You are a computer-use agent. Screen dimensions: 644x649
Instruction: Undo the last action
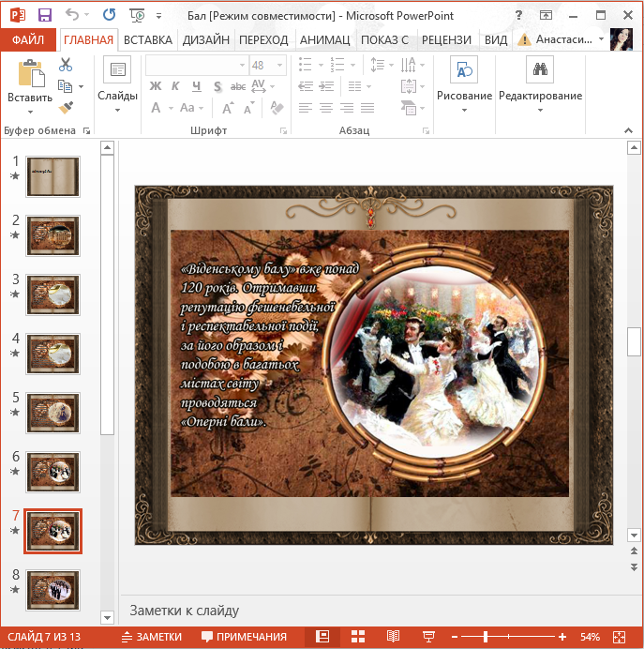click(x=72, y=15)
